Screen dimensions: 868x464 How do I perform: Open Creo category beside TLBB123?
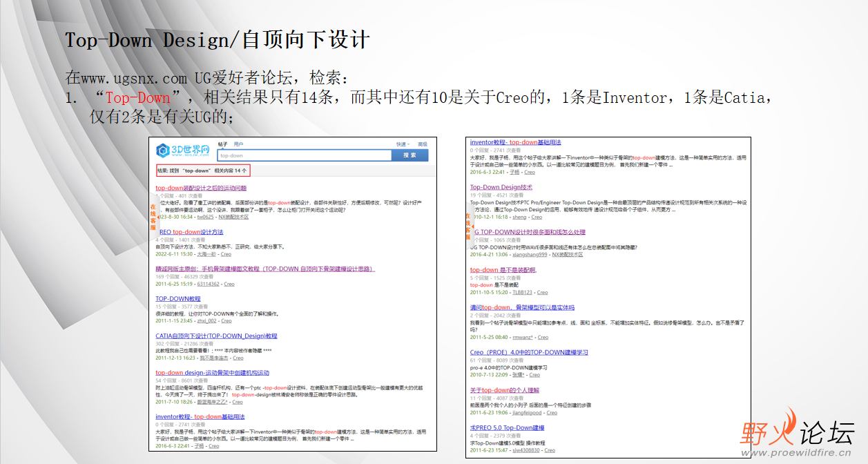click(x=543, y=292)
